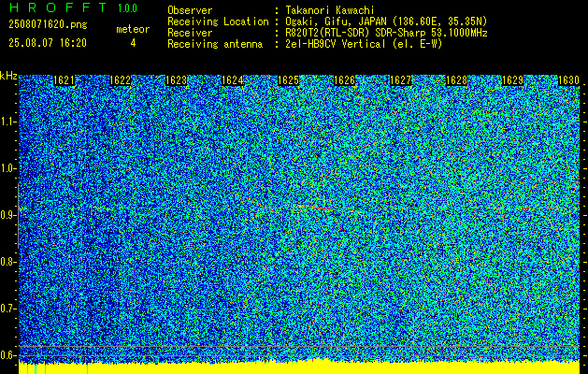Click the 1623 time marker
The height and width of the screenshot is (374, 588).
coord(177,80)
